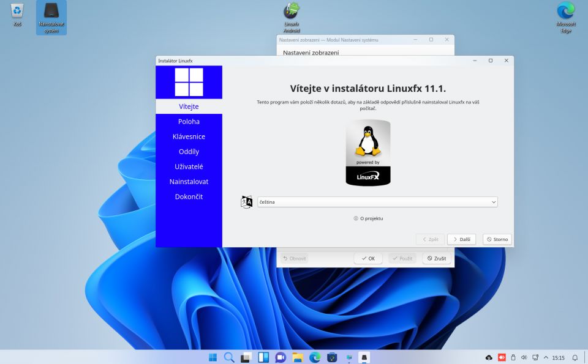Image resolution: width=588 pixels, height=364 pixels.
Task: Open the taskbar search magnifier
Action: click(x=228, y=357)
